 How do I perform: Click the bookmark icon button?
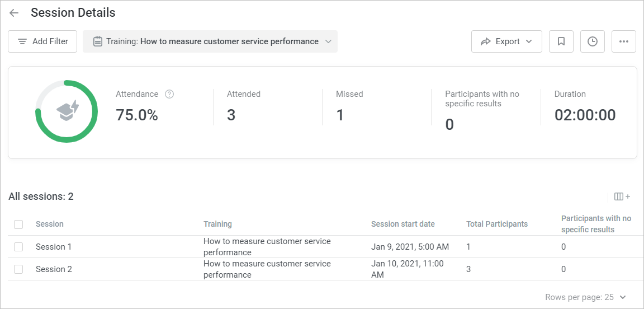click(x=561, y=41)
